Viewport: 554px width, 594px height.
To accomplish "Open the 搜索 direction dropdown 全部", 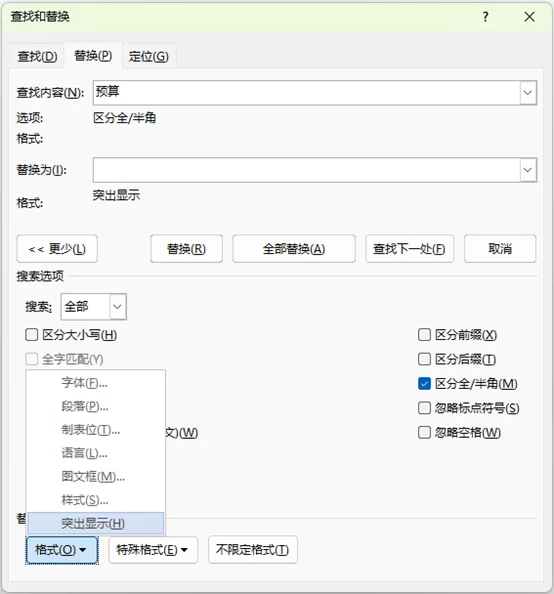I will coord(94,306).
